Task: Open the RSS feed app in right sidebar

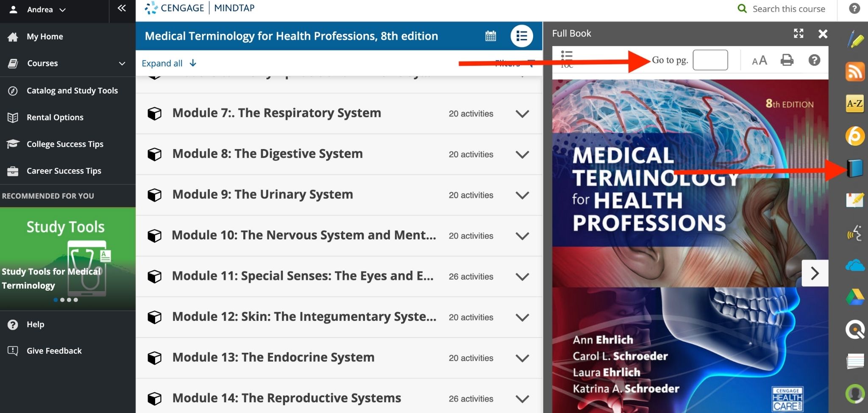Action: [855, 72]
